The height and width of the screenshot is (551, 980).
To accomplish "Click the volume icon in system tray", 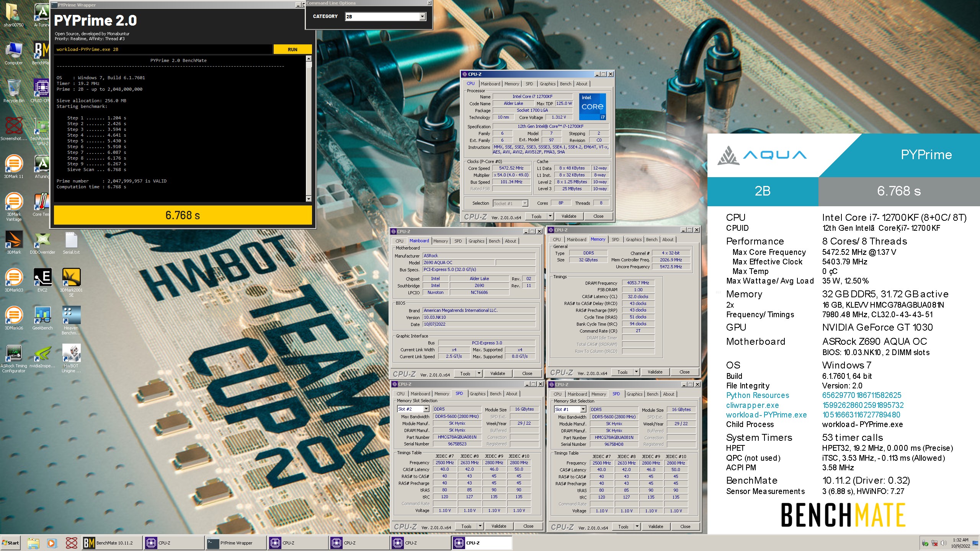I will [943, 543].
